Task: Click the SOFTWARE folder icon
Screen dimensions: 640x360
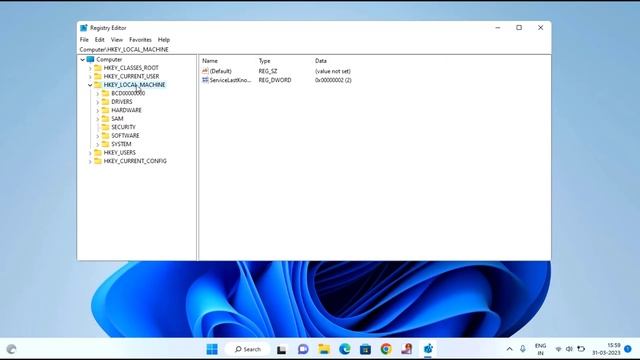Action: click(105, 136)
